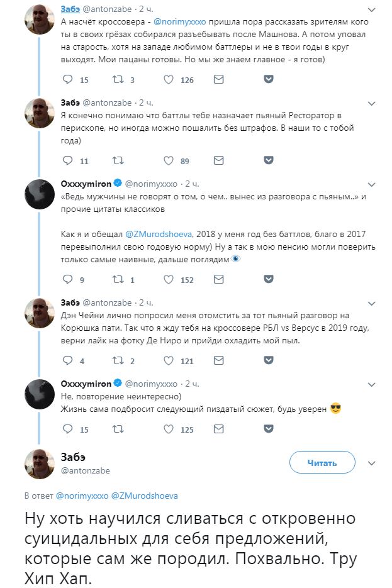Like the tweet with 126 likes
This screenshot has height=588, width=392.
[x=169, y=80]
